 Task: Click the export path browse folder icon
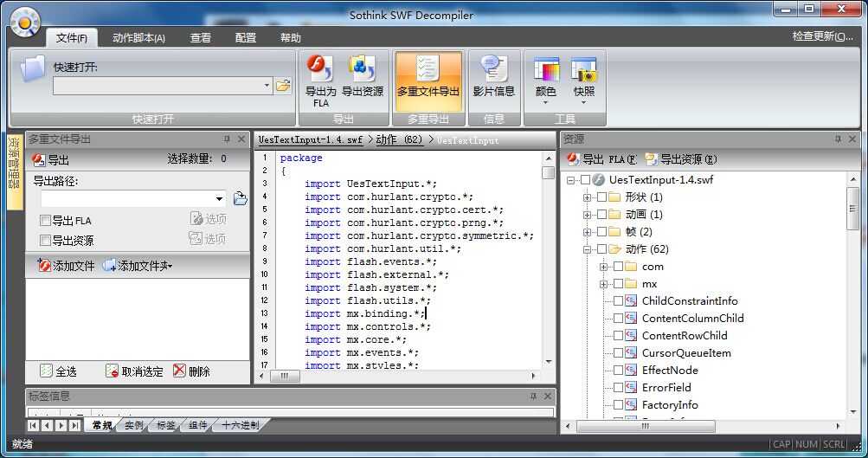click(x=240, y=198)
